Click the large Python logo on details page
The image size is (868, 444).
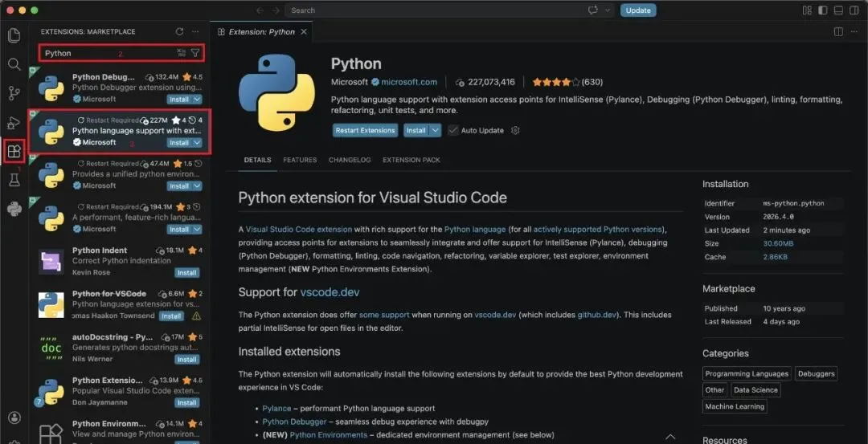[276, 92]
